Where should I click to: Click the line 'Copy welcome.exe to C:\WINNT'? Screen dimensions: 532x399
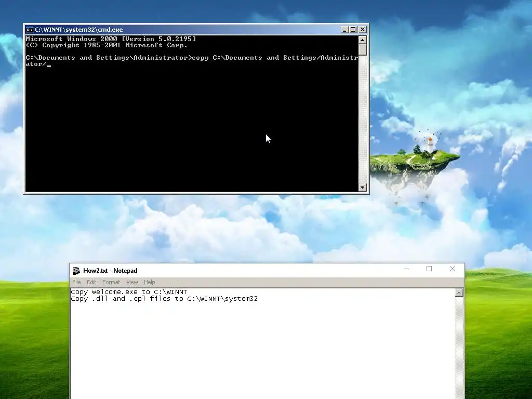click(x=129, y=292)
